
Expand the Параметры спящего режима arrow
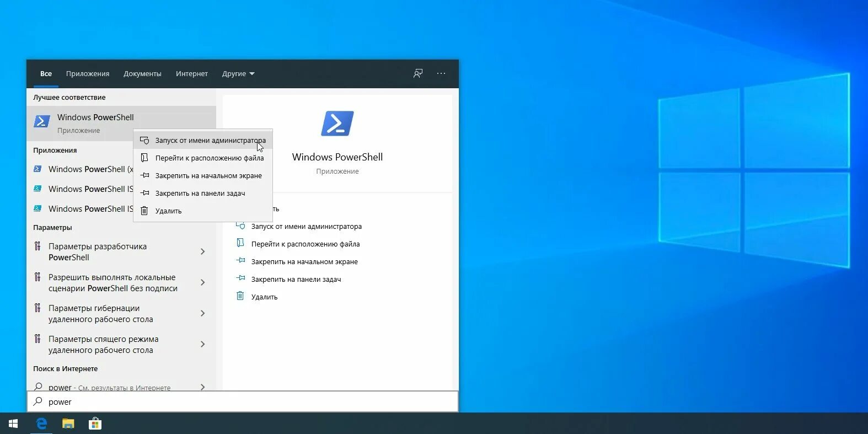pos(203,344)
